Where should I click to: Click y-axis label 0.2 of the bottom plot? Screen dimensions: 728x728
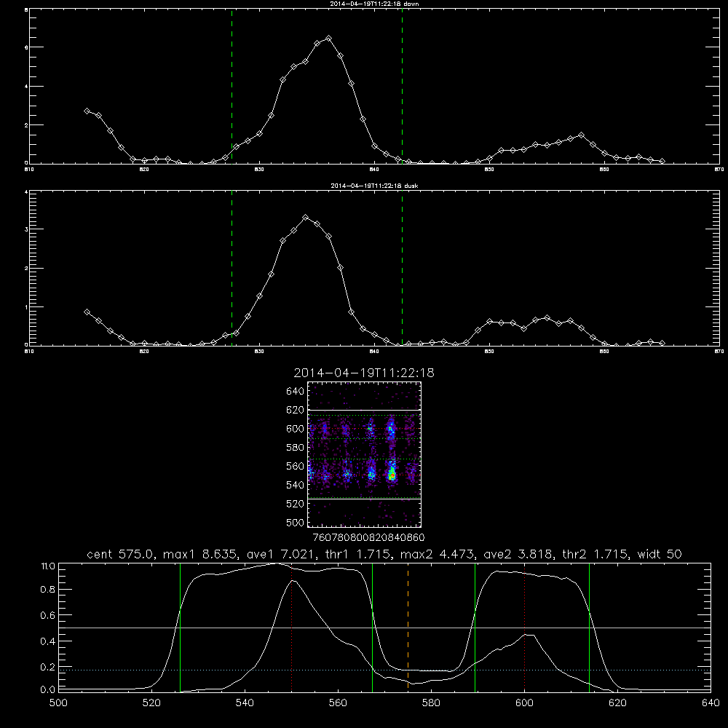tap(48, 667)
